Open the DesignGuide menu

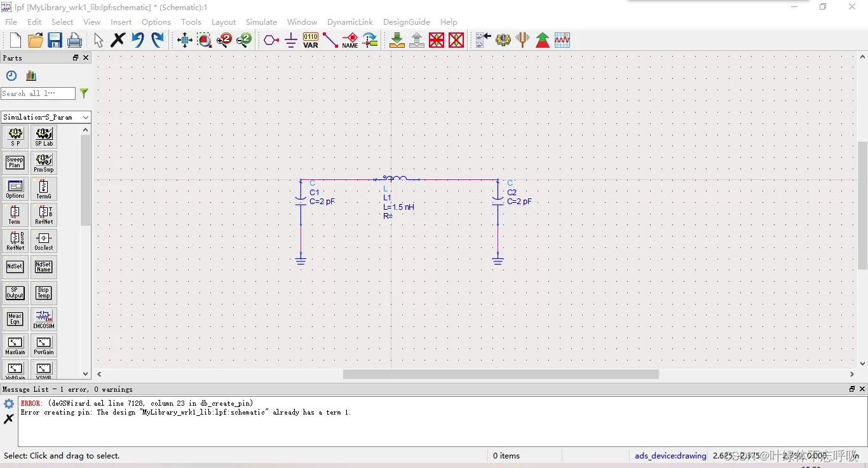(x=407, y=22)
